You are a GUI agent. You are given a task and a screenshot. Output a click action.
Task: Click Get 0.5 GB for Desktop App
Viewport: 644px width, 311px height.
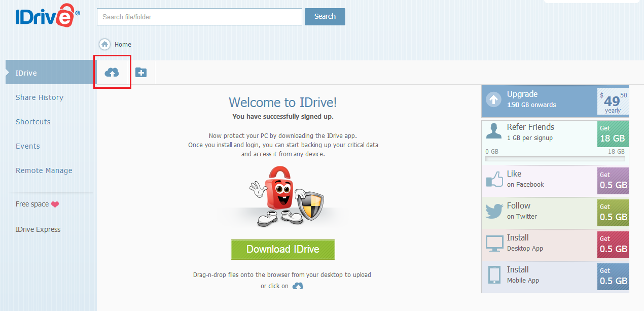(613, 245)
